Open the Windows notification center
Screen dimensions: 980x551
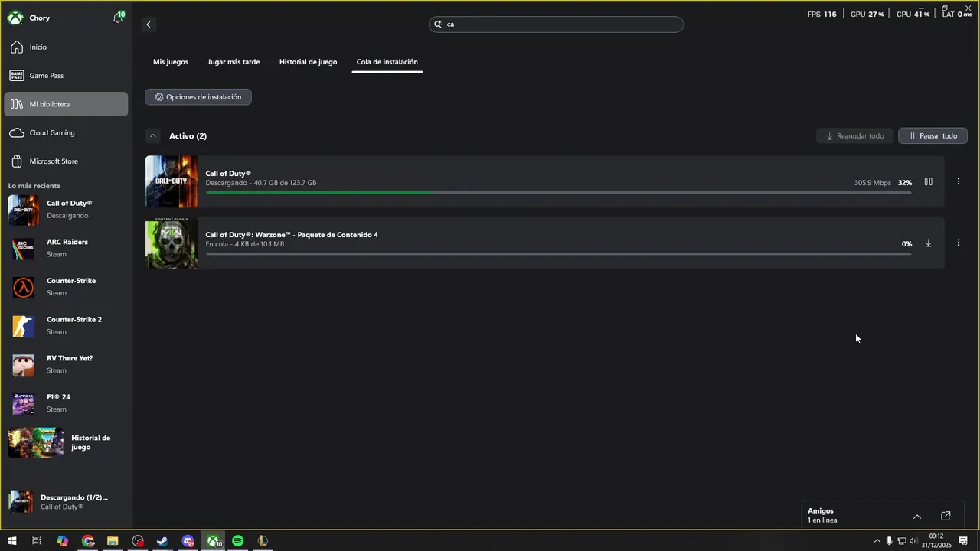click(963, 541)
